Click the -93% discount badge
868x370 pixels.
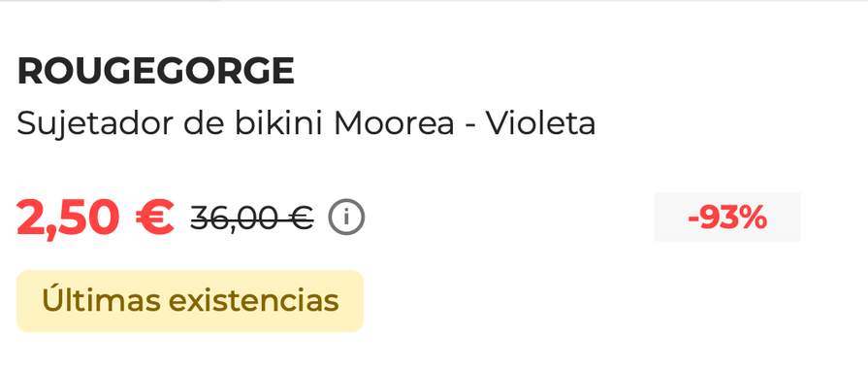point(727,217)
